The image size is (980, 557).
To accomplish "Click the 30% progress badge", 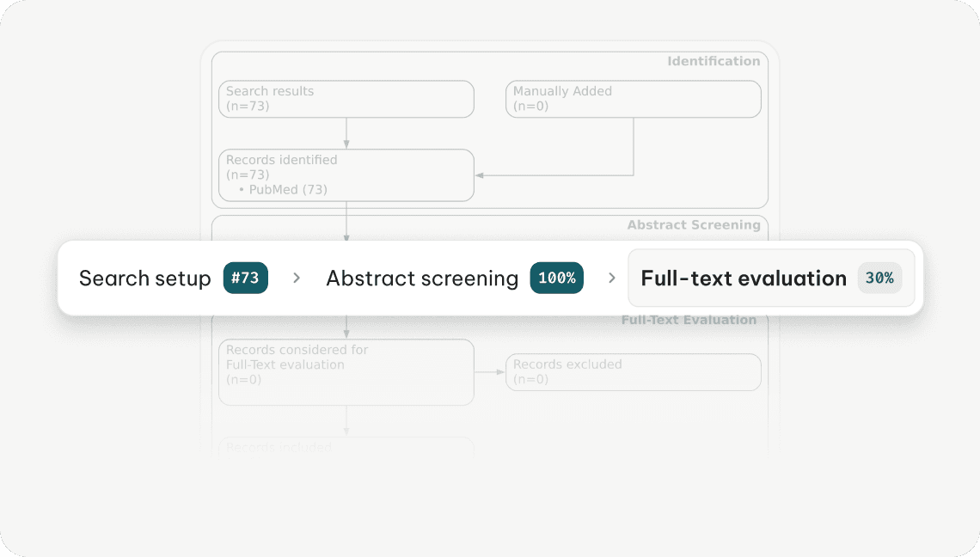I will (x=879, y=278).
